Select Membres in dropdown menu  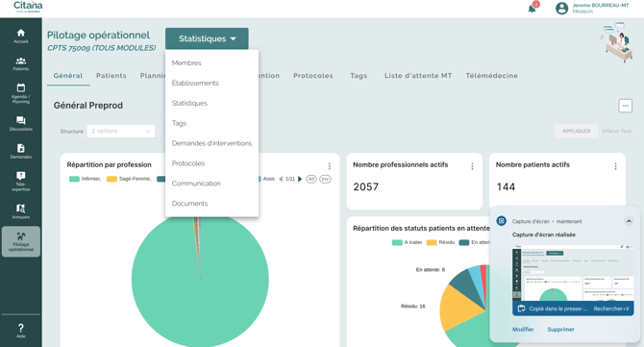(211, 62)
